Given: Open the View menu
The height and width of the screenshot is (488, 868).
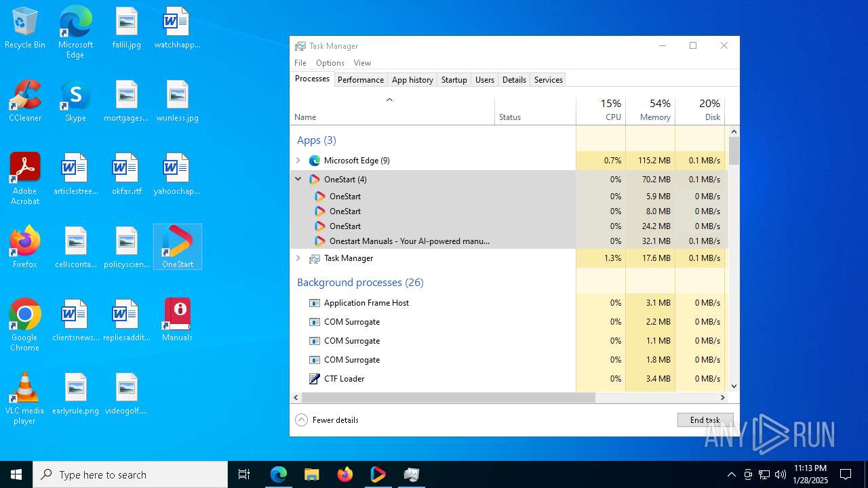Looking at the screenshot, I should [363, 63].
